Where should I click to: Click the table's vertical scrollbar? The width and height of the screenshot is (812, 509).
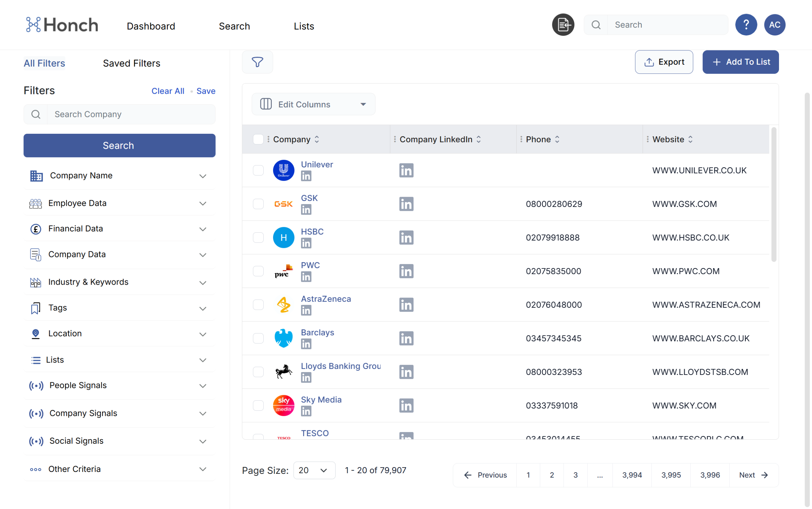tap(774, 195)
